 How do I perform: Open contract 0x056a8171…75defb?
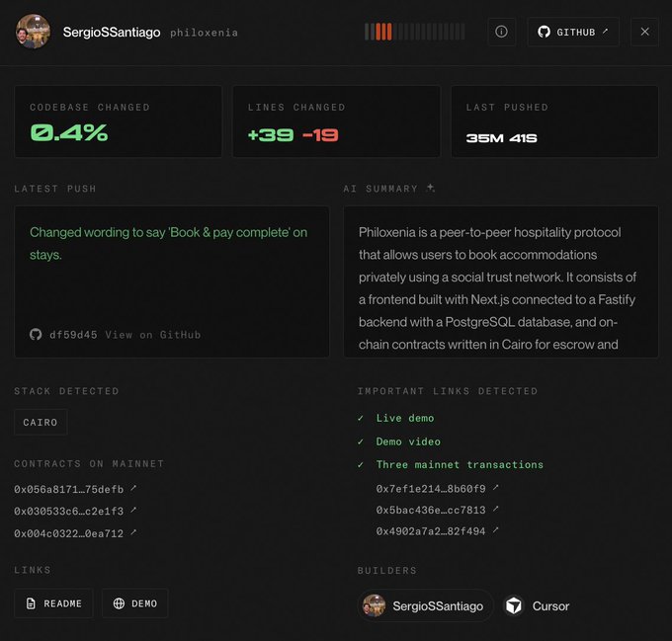[68, 489]
